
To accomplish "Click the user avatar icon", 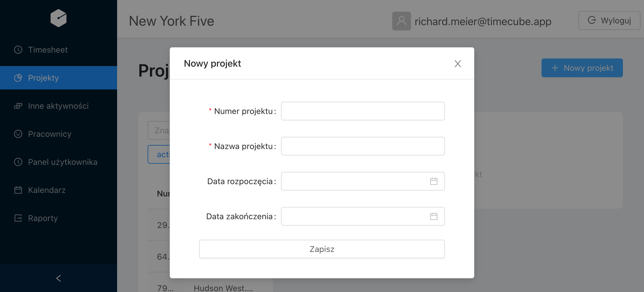I will [401, 21].
